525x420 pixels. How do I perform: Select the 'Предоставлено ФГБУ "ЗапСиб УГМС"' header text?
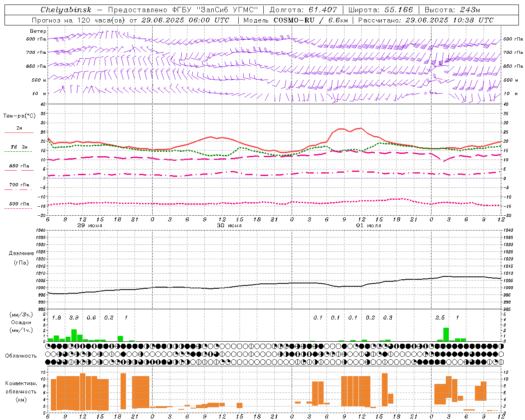(x=183, y=10)
